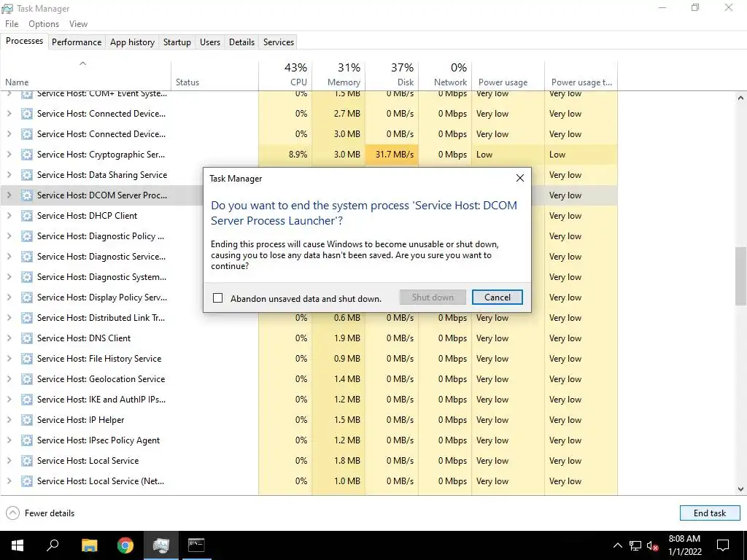Click gear icon of Local Service process

coord(27,461)
